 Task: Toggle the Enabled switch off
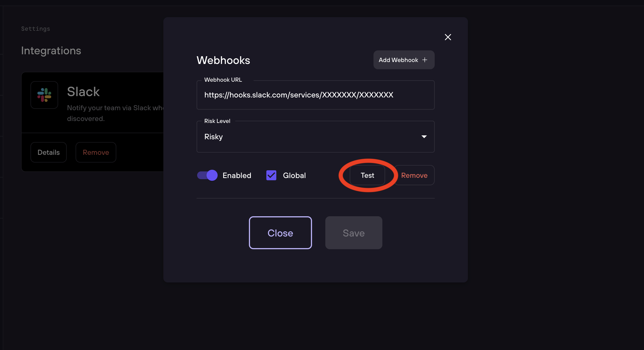click(x=207, y=175)
